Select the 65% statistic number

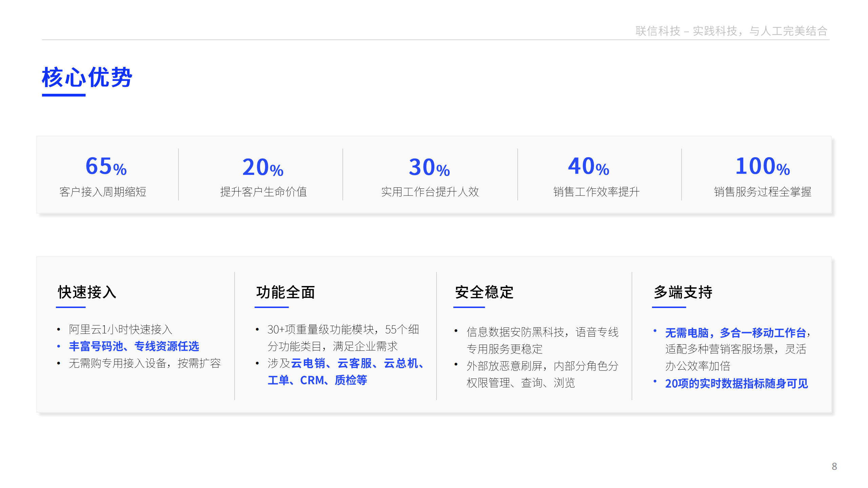[106, 166]
